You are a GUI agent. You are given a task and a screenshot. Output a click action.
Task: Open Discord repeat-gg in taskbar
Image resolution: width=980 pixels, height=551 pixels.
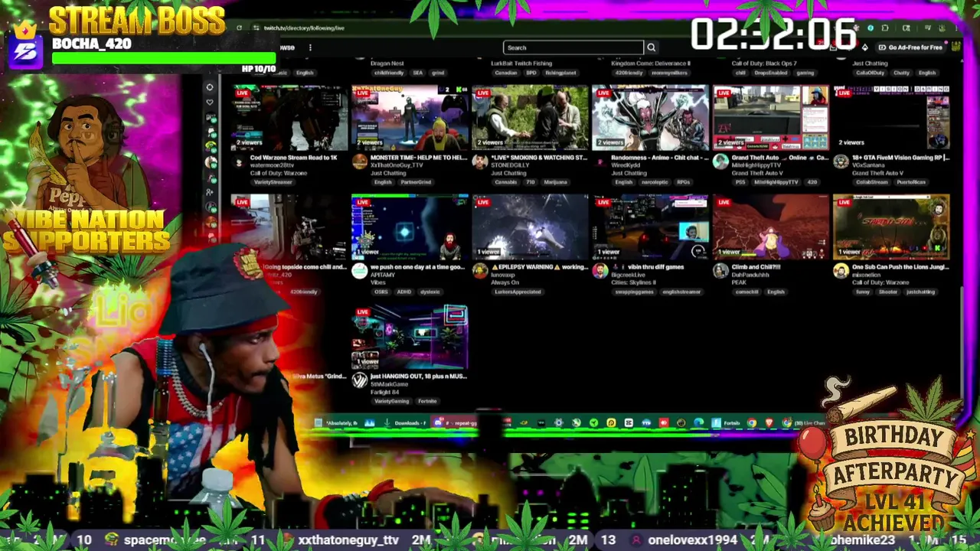pyautogui.click(x=456, y=423)
